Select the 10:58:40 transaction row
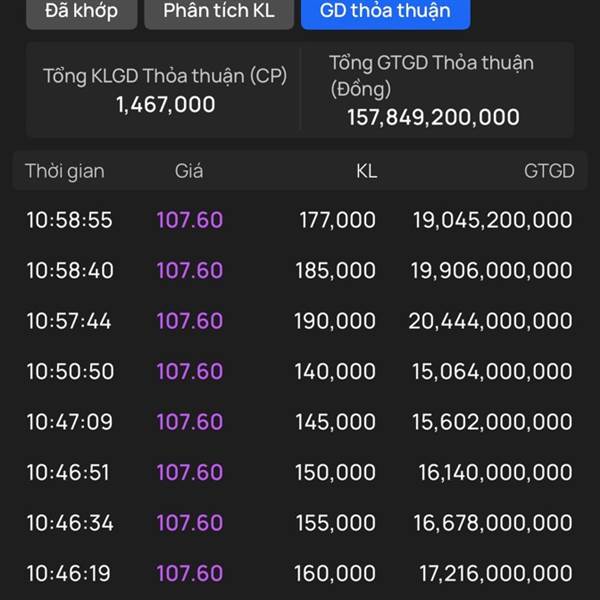This screenshot has height=600, width=600. [x=300, y=271]
